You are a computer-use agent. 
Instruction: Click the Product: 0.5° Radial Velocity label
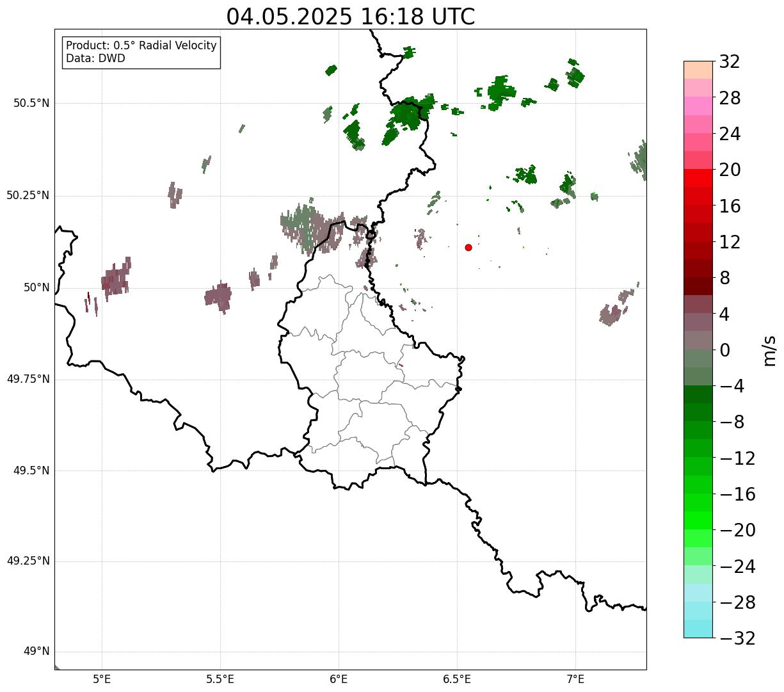pyautogui.click(x=141, y=46)
